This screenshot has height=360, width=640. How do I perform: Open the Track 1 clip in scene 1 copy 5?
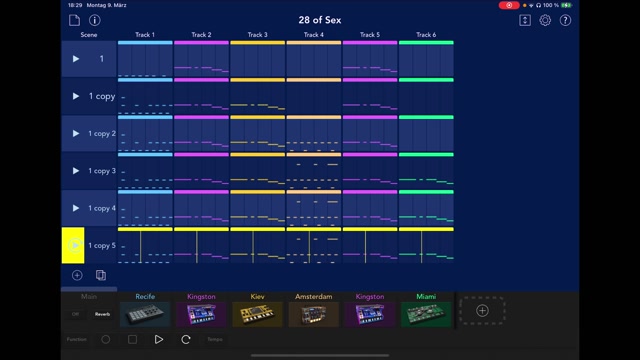click(145, 245)
